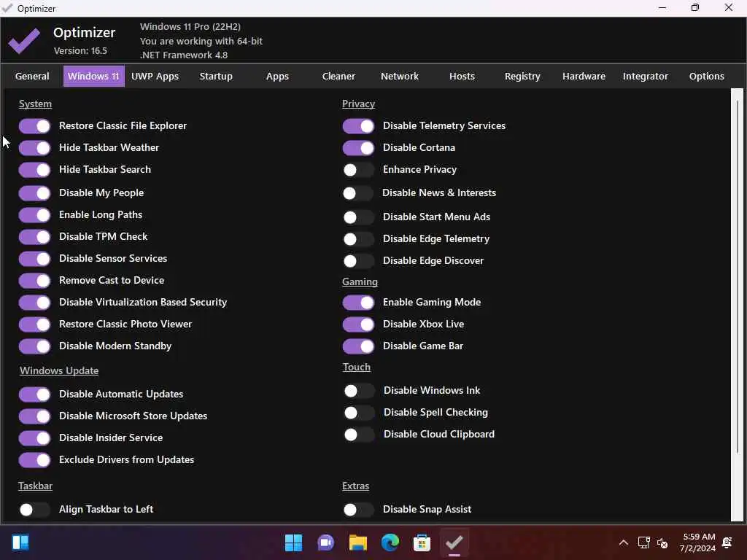Go to the Hardware tab
Image resolution: width=747 pixels, height=560 pixels.
(584, 76)
